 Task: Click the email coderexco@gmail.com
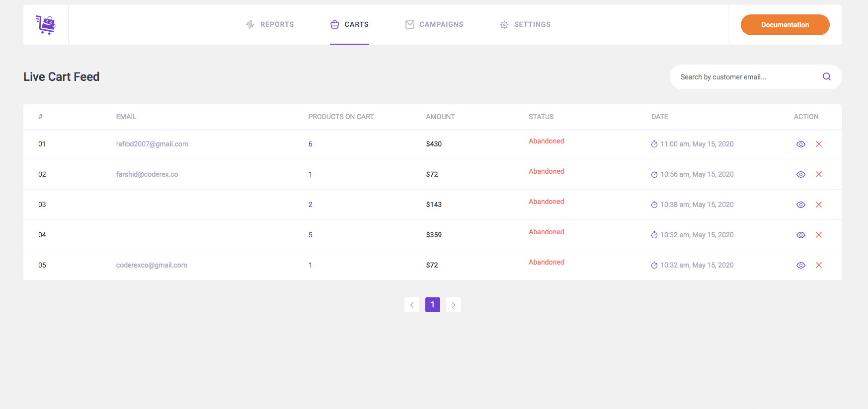152,265
